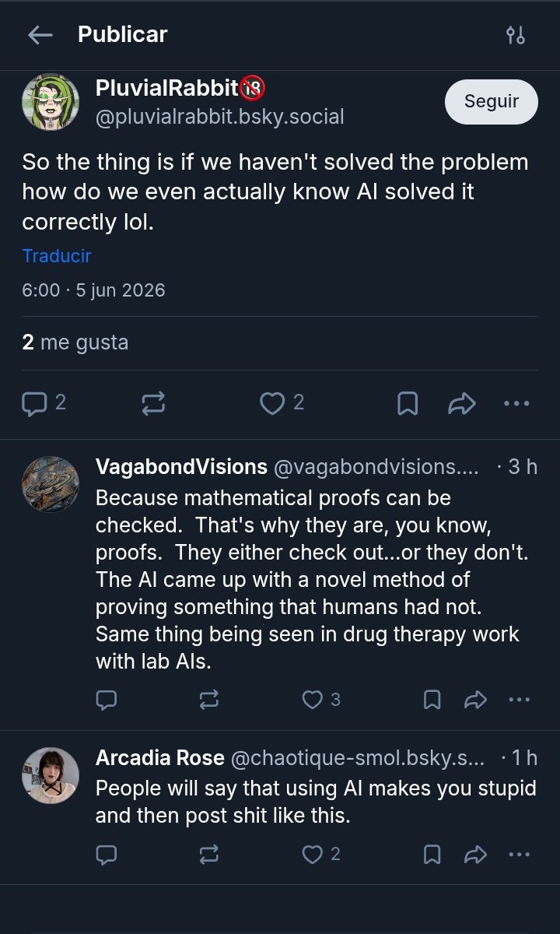Screen dimensions: 560x934
Task: View who liked via '2 me gusta'
Action: click(75, 342)
